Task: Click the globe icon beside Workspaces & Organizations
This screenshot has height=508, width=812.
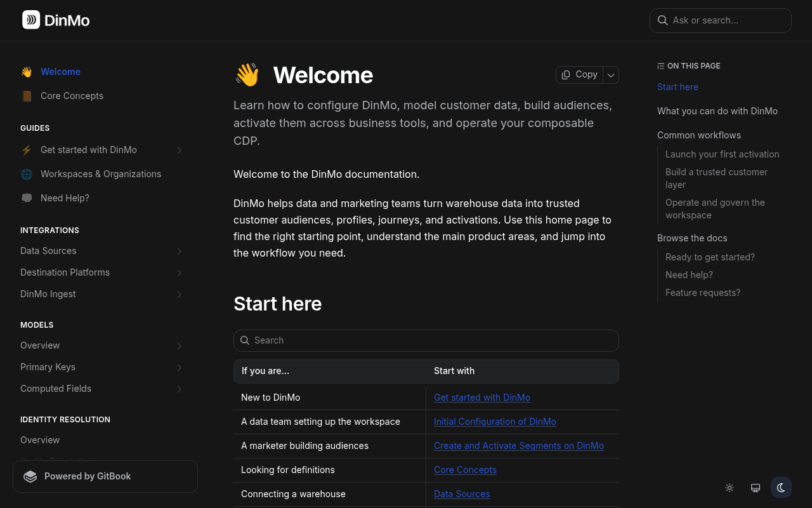Action: [x=27, y=174]
